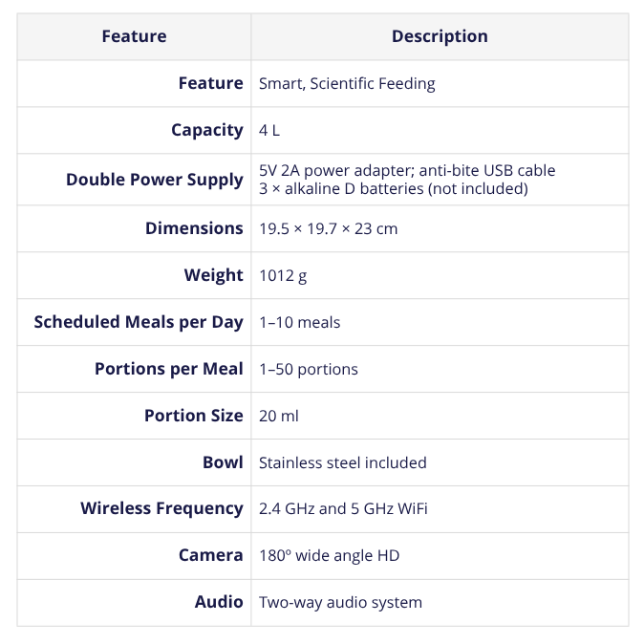Click the alkaline D batteries line

(394, 188)
